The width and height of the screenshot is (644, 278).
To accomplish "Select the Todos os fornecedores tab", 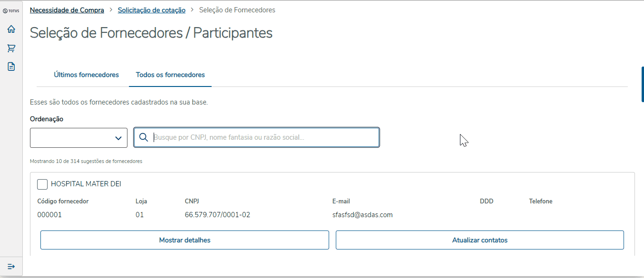I will point(170,75).
